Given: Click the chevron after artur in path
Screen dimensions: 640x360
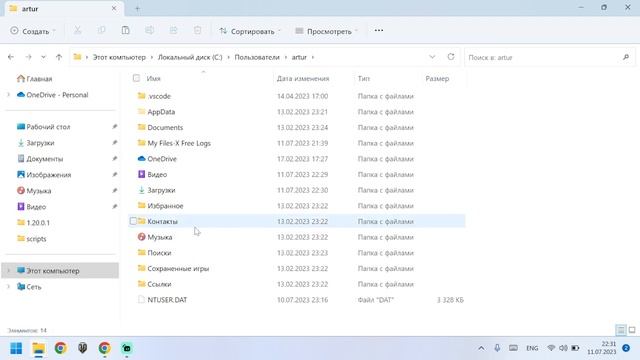Looking at the screenshot, I should 313,57.
